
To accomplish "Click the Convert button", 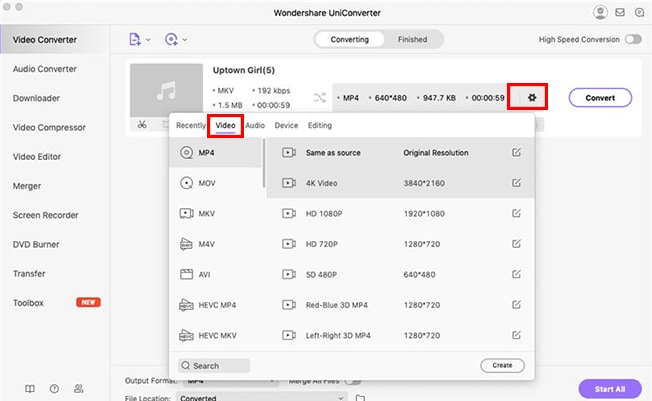I will point(600,98).
